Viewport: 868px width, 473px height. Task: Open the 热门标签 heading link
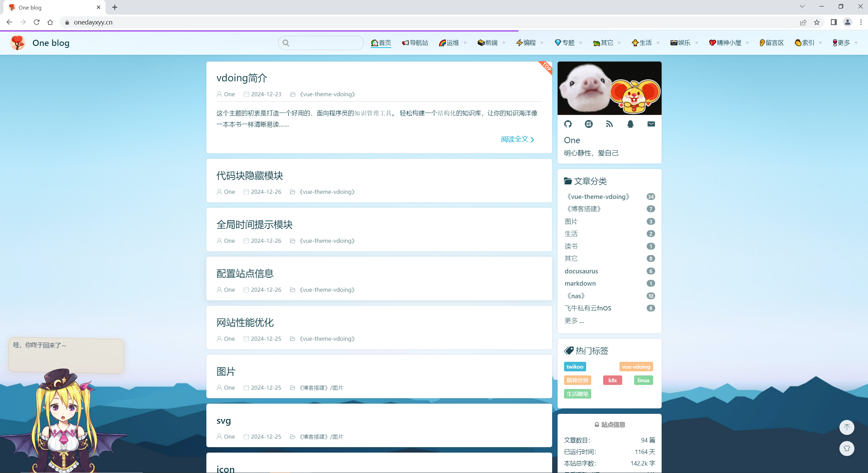586,351
